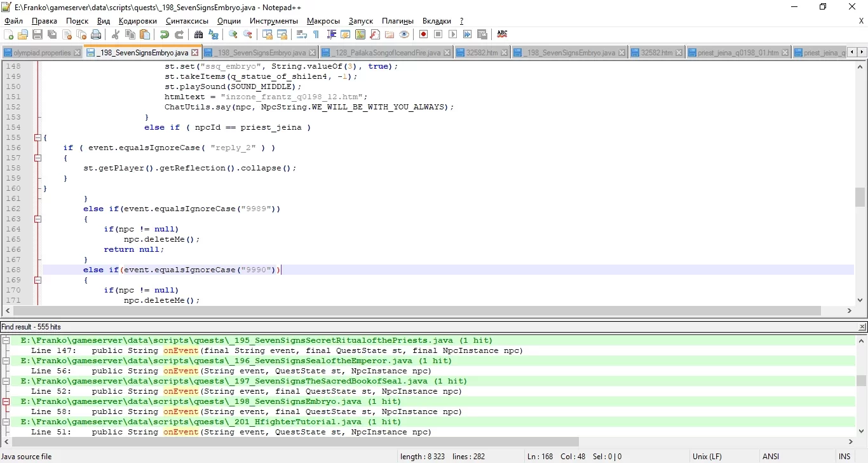This screenshot has height=463, width=868.
Task: Collapse the code fold at line 169
Action: (37, 280)
